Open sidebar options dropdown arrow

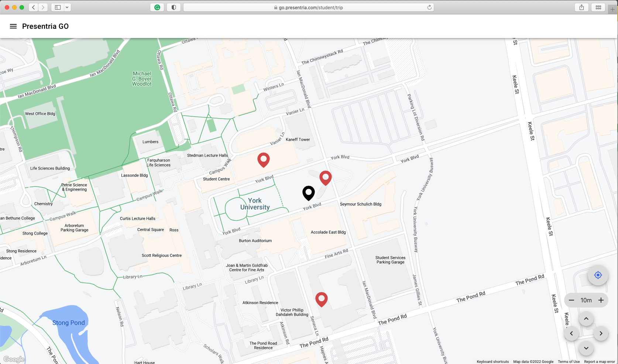[67, 7]
